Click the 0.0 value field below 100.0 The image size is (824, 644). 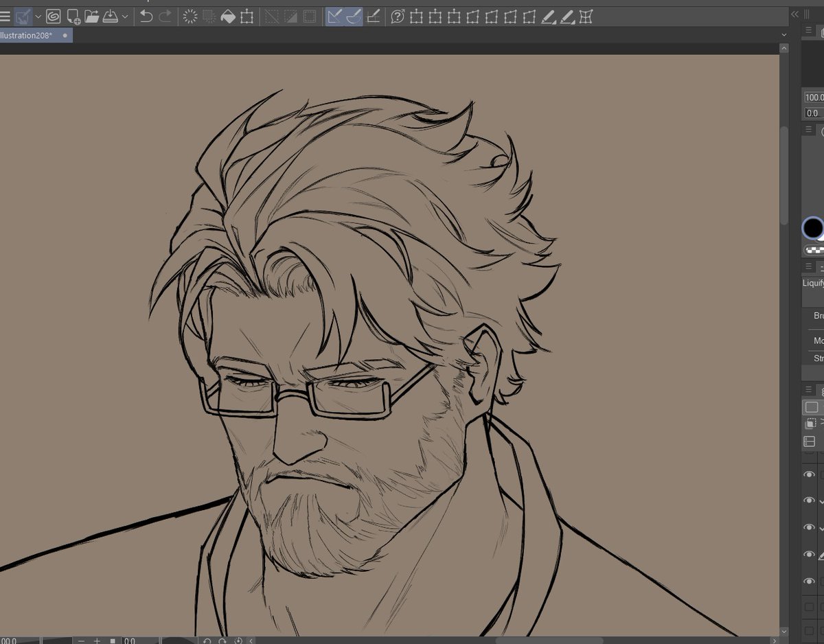[814, 113]
